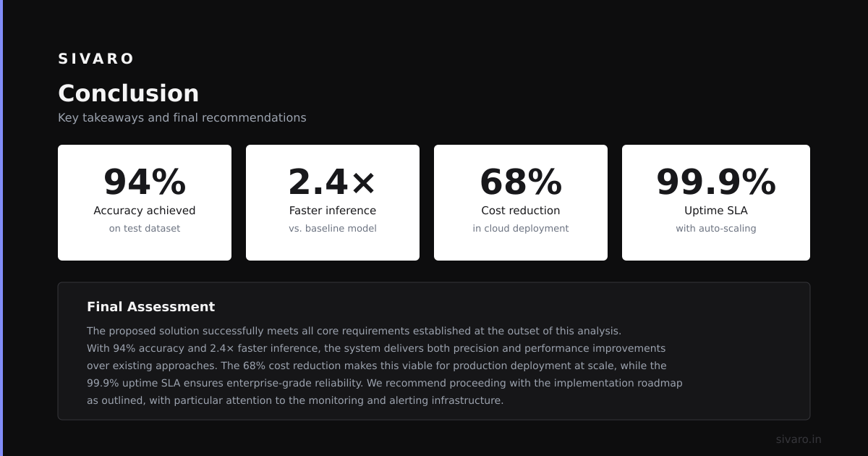Click the 99.9% uptime SLA card
868x456 pixels.
[x=716, y=203]
